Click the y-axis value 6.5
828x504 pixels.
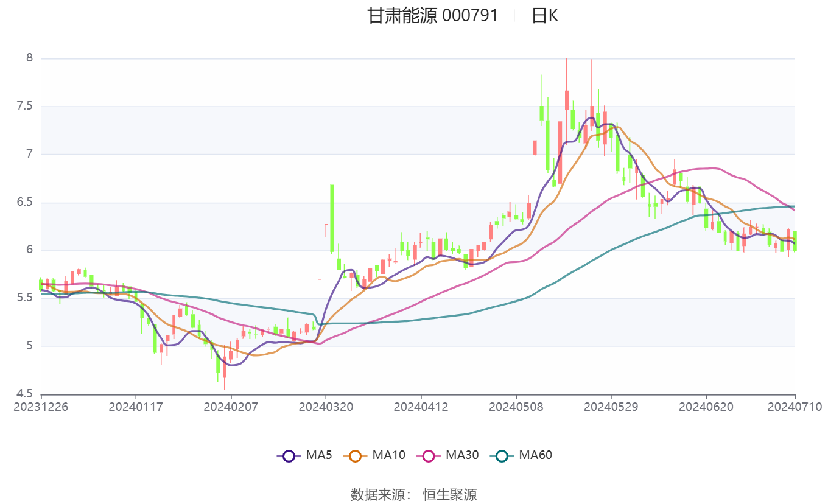coord(24,203)
